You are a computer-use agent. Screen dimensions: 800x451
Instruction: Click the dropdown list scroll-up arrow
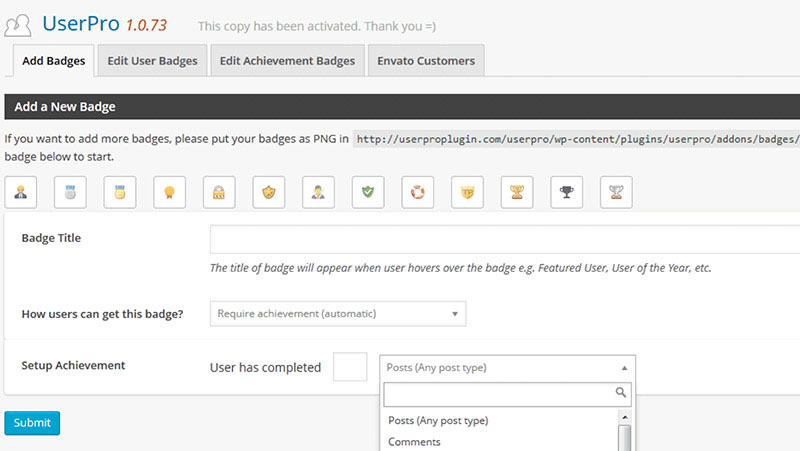click(624, 418)
